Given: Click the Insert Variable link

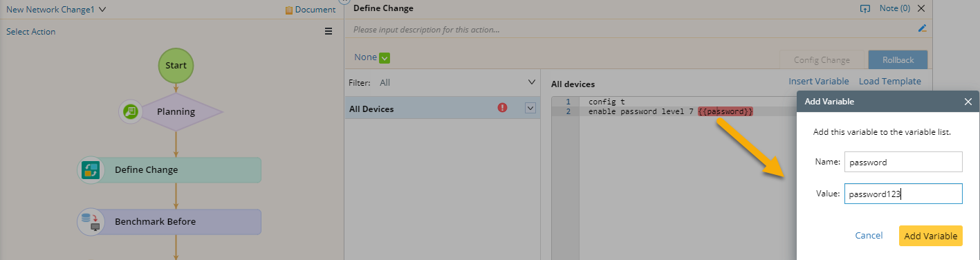Looking at the screenshot, I should pos(819,82).
